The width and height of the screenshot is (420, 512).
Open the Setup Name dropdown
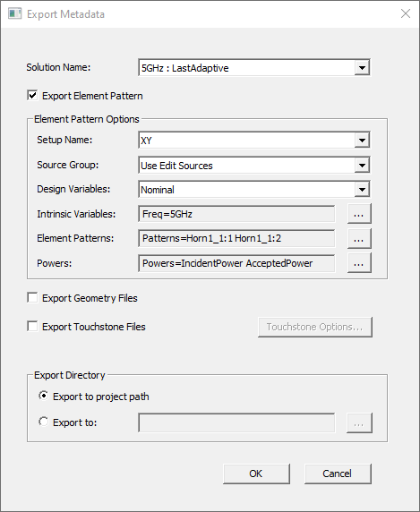coord(362,141)
